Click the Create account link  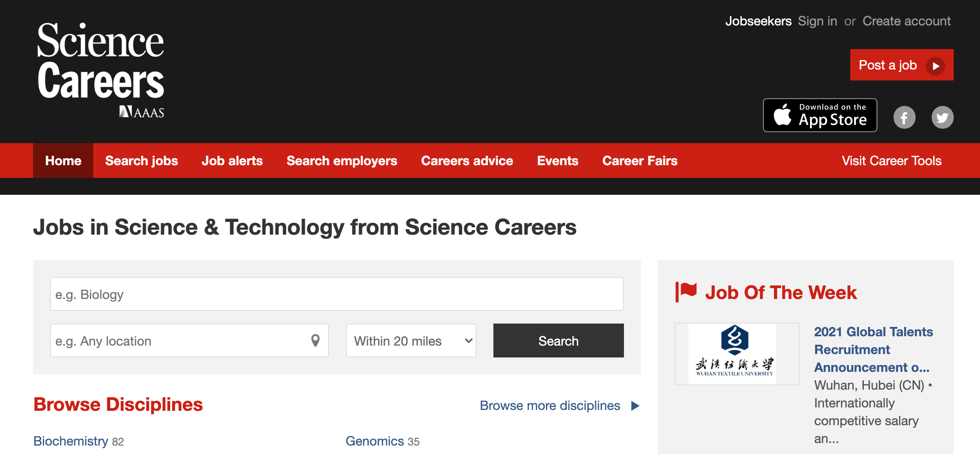[x=907, y=21]
